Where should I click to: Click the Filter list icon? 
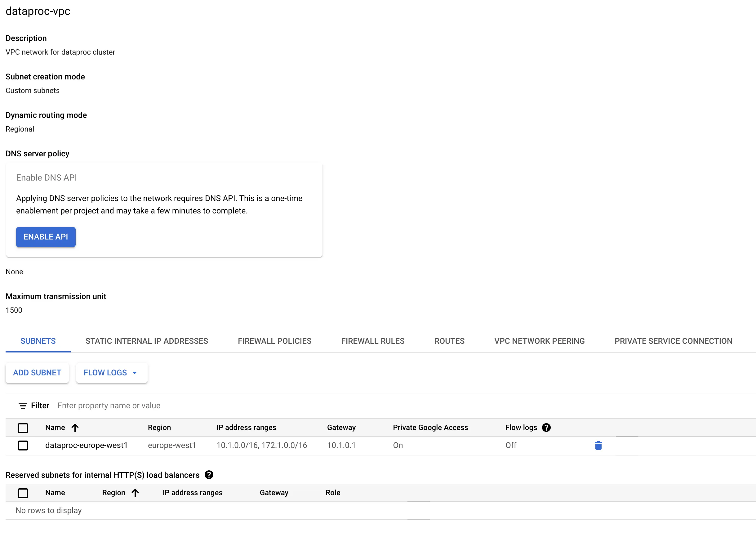click(23, 405)
